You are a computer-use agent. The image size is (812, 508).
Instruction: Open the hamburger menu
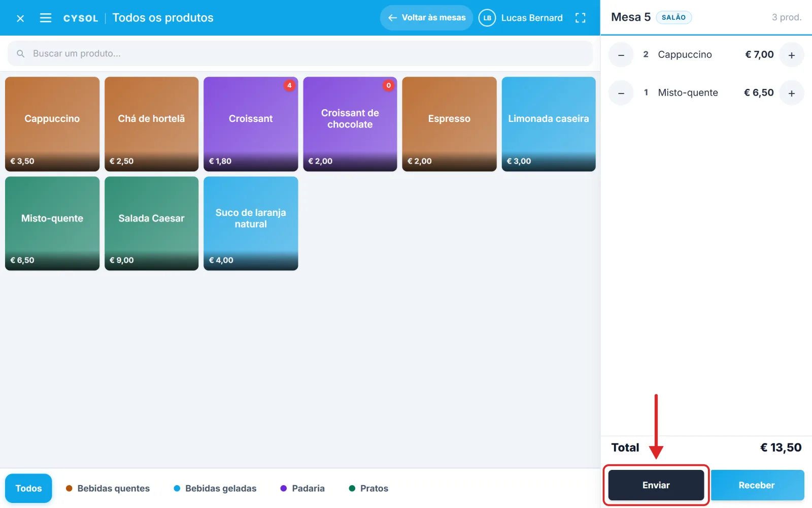(x=46, y=18)
